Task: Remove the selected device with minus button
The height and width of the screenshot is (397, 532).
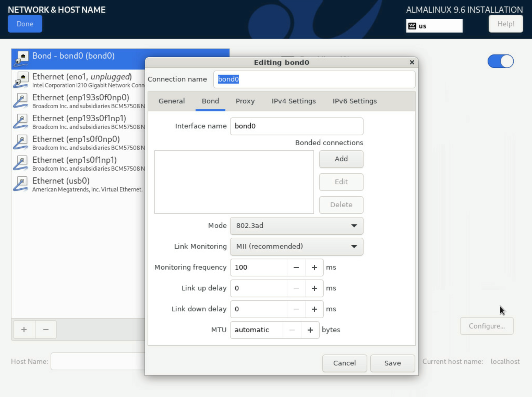Action: pyautogui.click(x=46, y=330)
